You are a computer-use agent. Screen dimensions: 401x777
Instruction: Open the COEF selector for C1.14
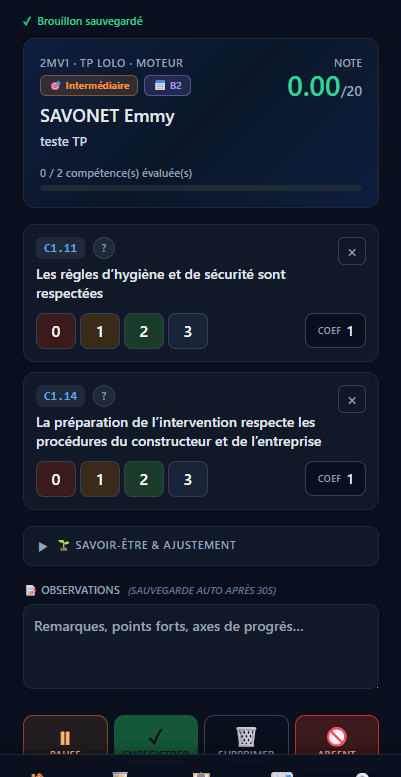(336, 479)
